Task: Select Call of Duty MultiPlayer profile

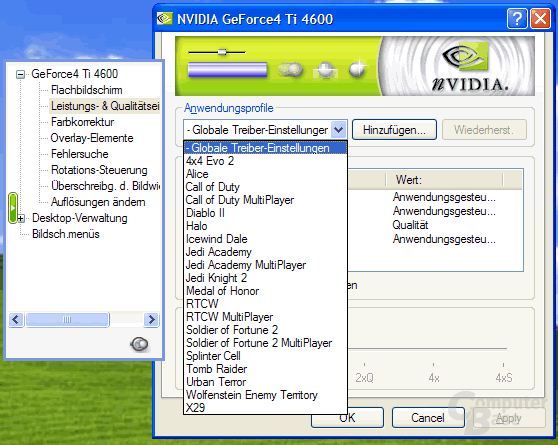Action: (240, 200)
